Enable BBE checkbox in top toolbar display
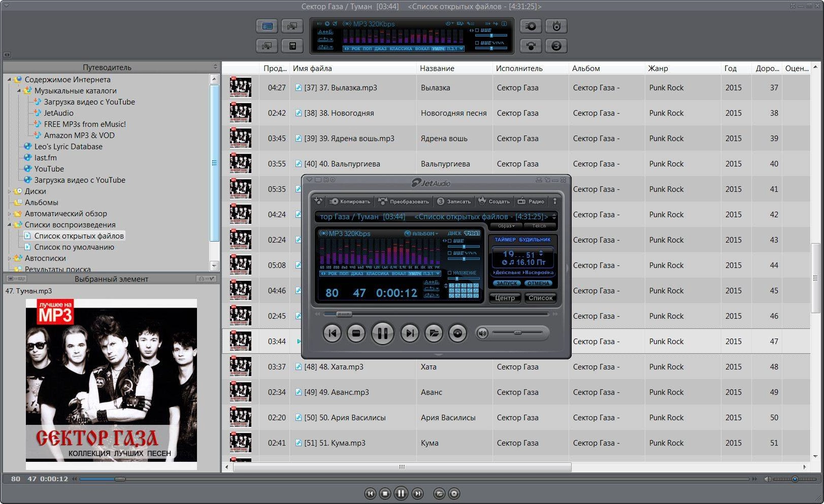 click(477, 30)
